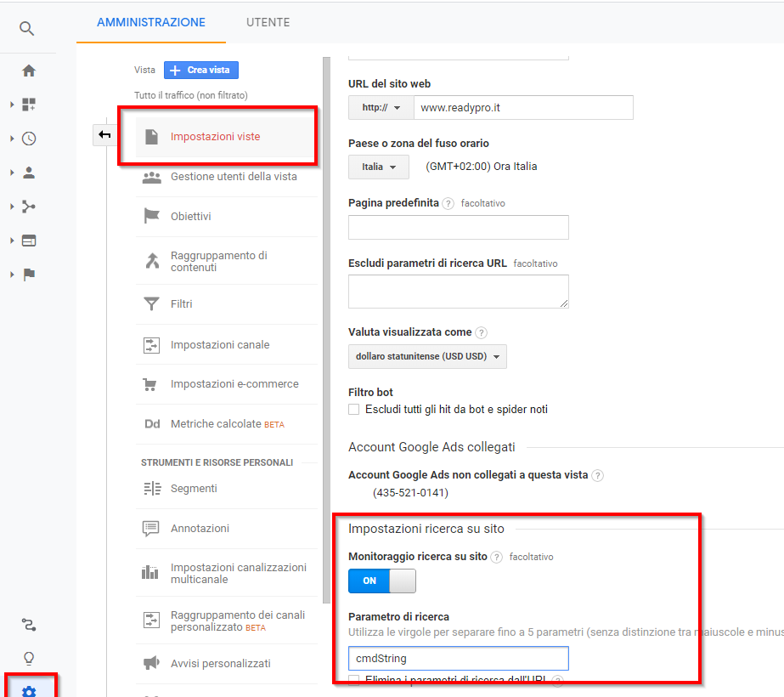
Task: Open the Discover lightbulb icon
Action: 29,658
